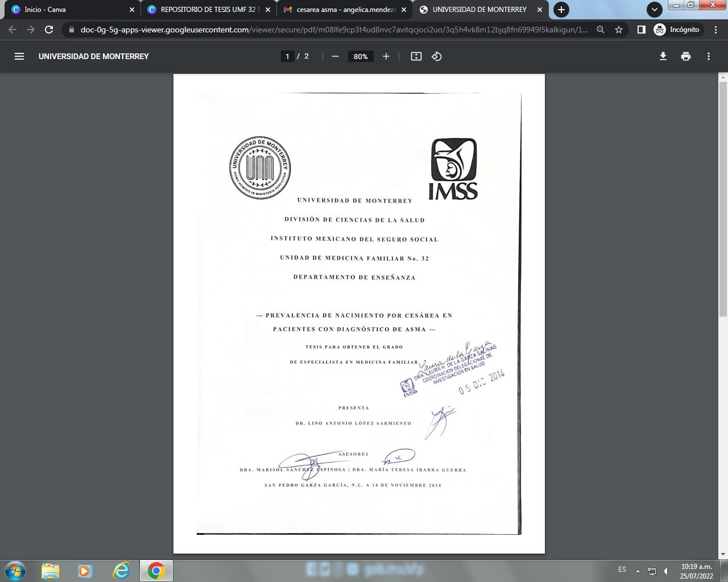Select the UNIVERSIDAD DE MONTERREY tab
This screenshot has height=582, width=728.
click(x=481, y=10)
